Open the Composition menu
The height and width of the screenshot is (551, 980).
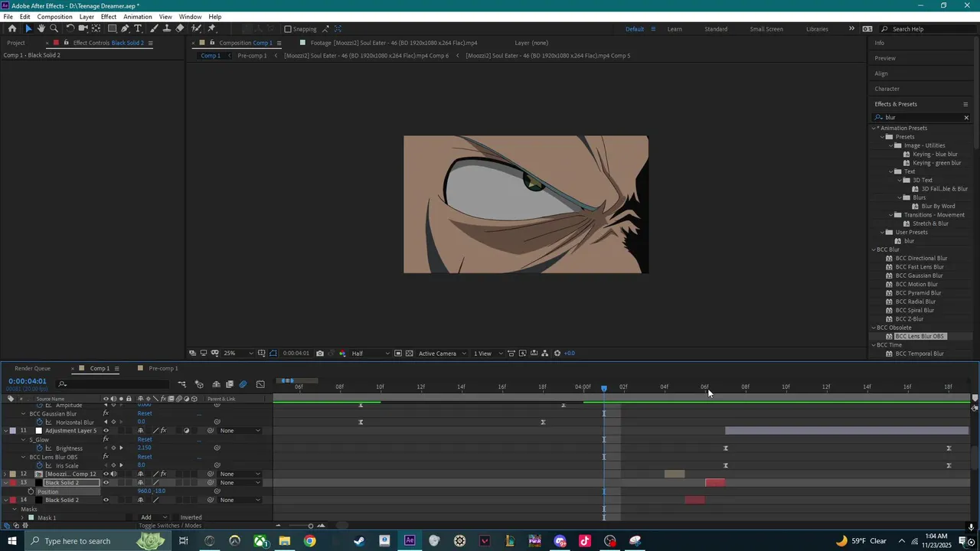[54, 17]
